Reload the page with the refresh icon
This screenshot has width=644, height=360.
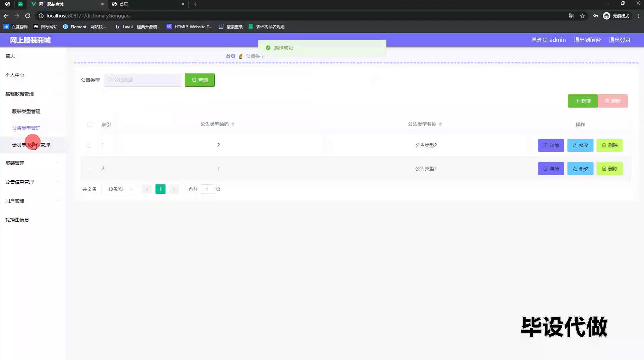tap(28, 16)
